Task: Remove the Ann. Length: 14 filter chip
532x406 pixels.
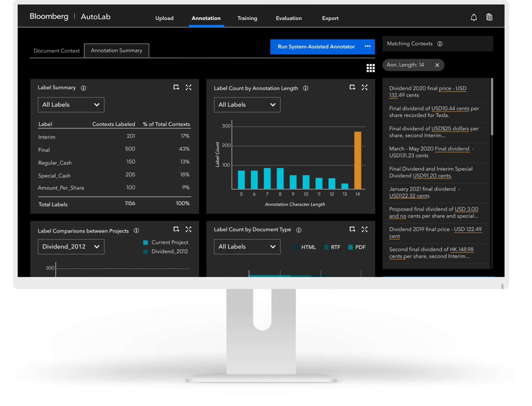Action: click(x=437, y=65)
